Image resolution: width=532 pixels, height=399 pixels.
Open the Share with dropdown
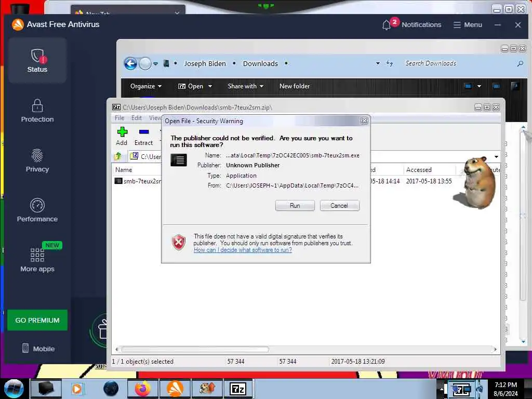pyautogui.click(x=246, y=86)
